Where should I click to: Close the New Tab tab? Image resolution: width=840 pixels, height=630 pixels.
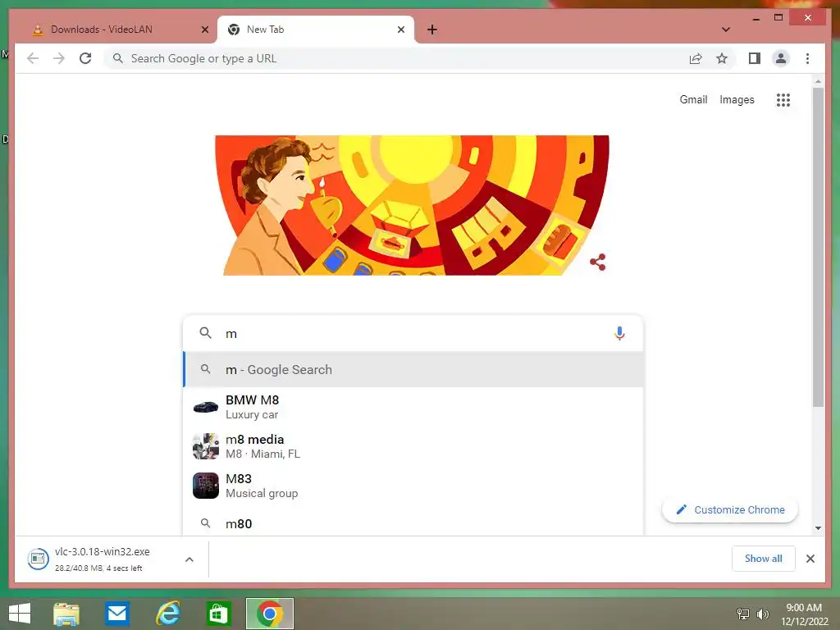click(x=400, y=30)
